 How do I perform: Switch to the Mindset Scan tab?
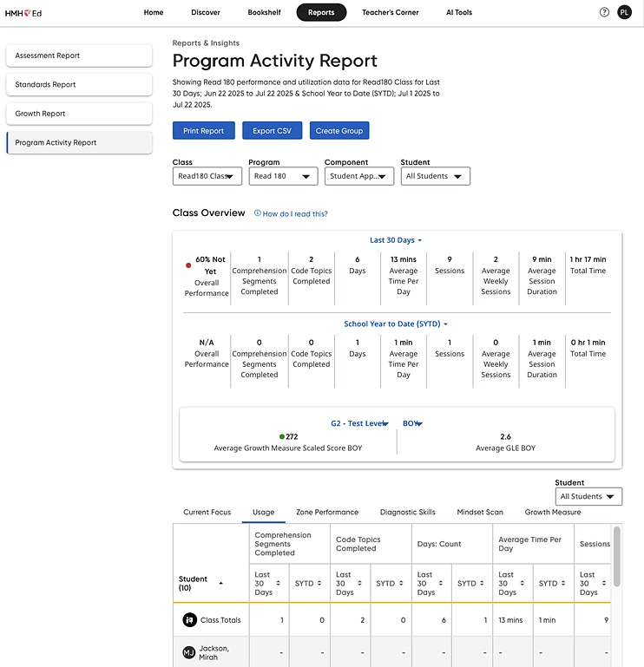480,512
